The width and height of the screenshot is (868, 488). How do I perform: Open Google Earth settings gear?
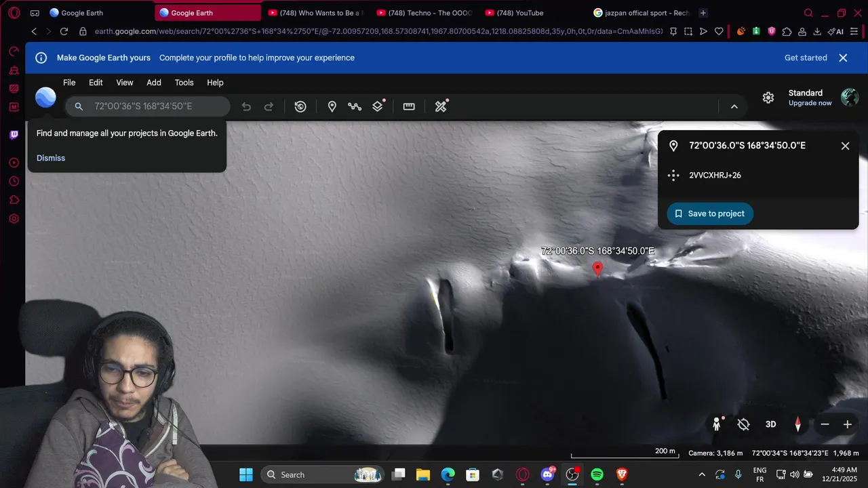coord(768,98)
